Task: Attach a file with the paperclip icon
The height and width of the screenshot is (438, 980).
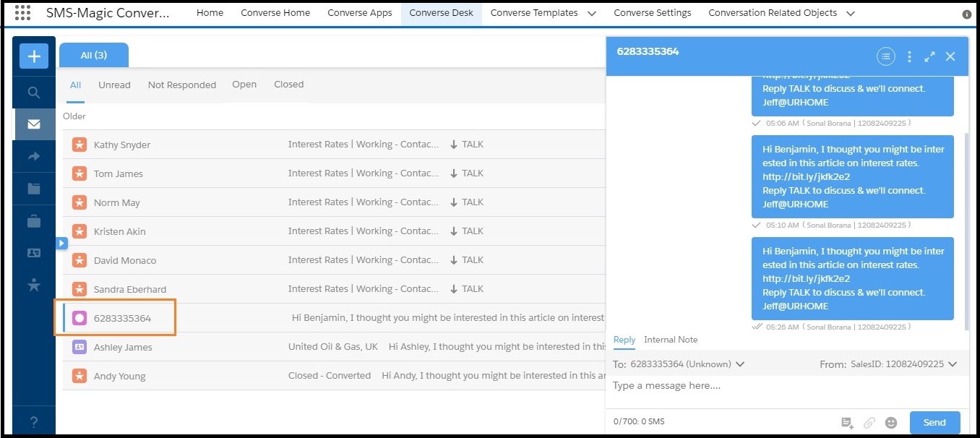Action: coord(869,423)
